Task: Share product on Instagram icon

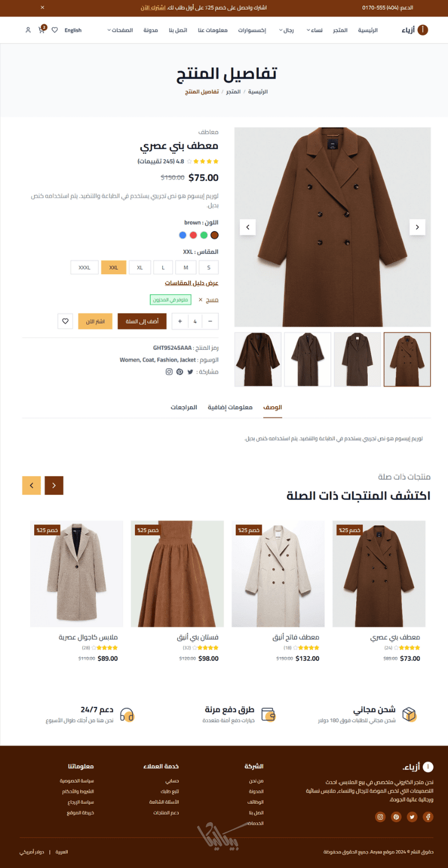Action: [x=169, y=372]
